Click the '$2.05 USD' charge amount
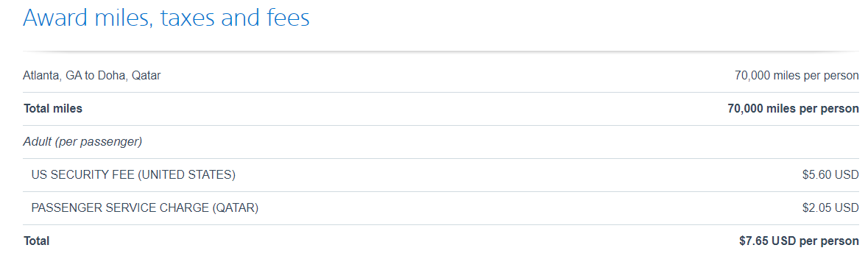 point(830,208)
